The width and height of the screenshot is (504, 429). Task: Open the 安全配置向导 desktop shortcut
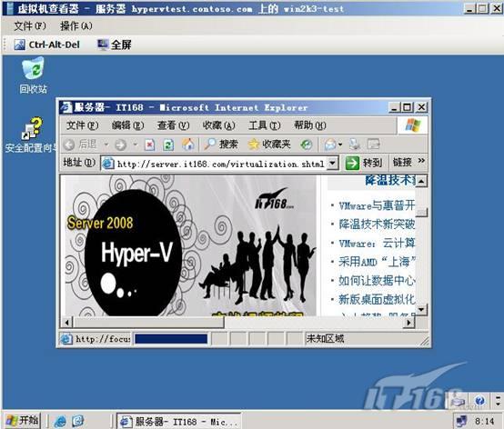[31, 135]
